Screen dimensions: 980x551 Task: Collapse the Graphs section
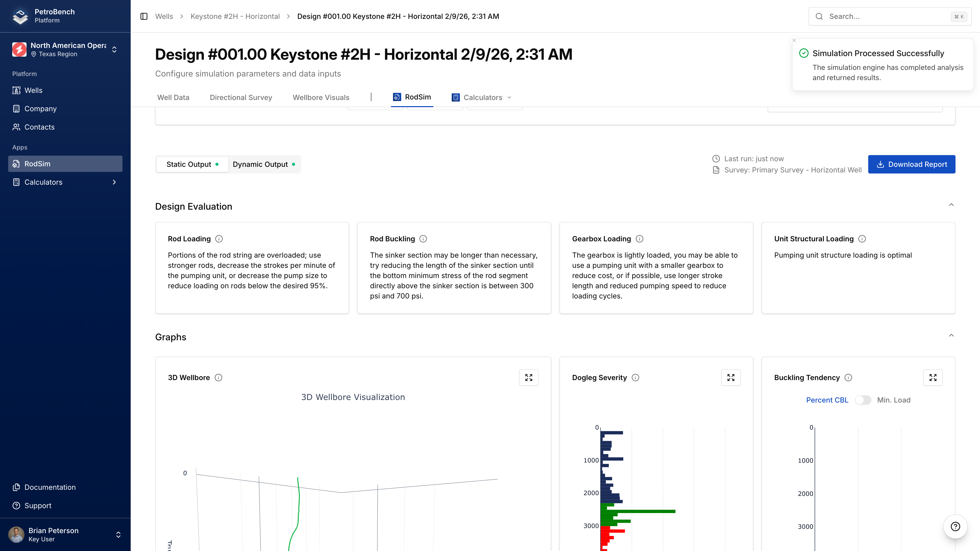(951, 335)
